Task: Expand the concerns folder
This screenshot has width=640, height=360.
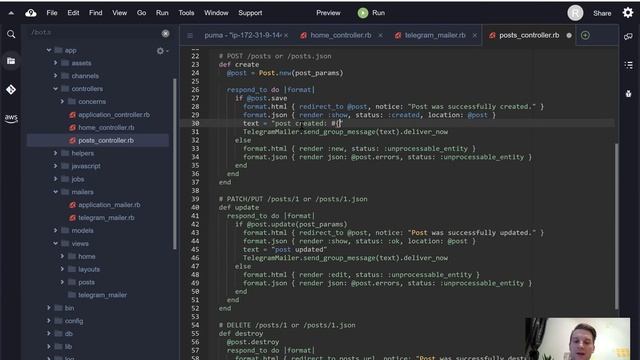Action: point(62,102)
